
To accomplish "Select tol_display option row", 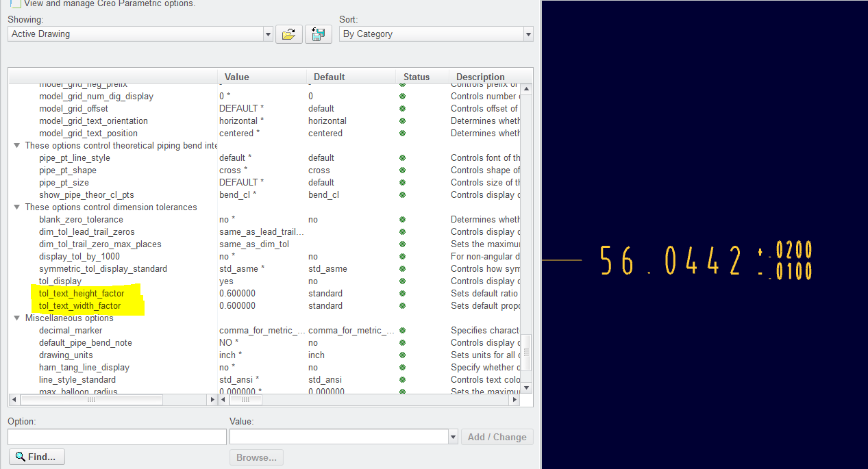I will coord(60,281).
